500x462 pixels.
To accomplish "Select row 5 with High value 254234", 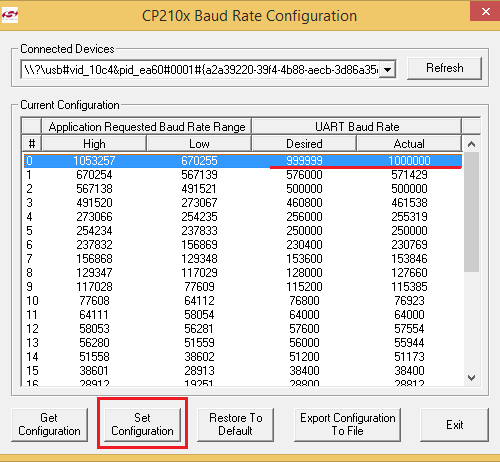I will (x=243, y=231).
